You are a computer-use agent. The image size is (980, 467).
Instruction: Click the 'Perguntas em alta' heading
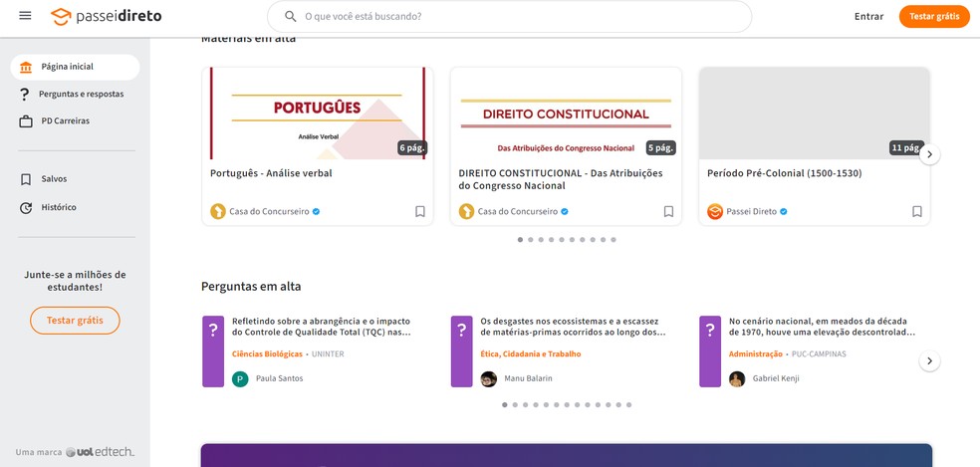point(251,287)
